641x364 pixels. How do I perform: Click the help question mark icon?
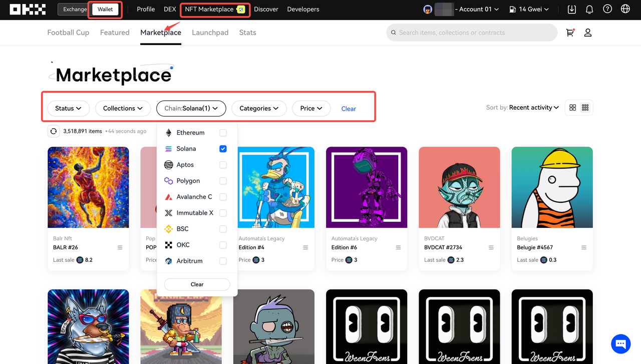tap(607, 9)
